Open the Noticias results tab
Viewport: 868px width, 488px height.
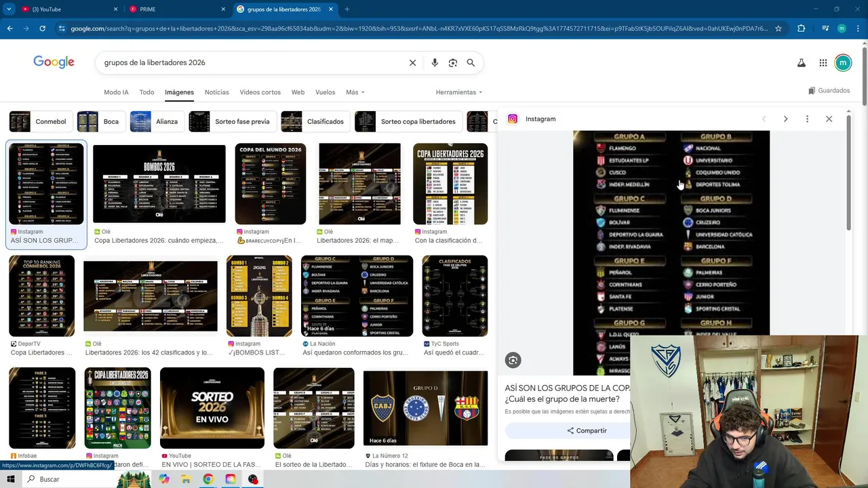pos(217,92)
